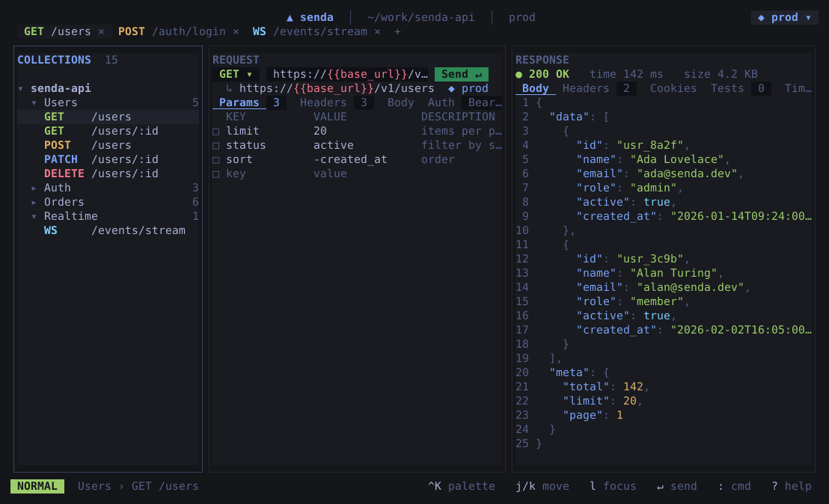Toggle the limit param checkbox
This screenshot has height=504, width=829.
point(215,132)
